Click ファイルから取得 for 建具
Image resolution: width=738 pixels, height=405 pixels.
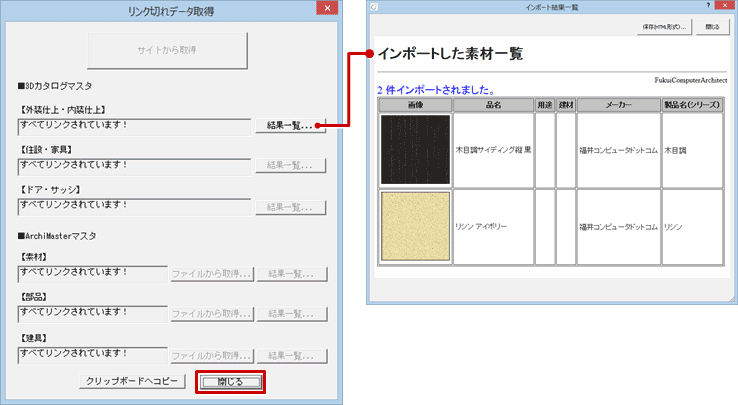coord(211,356)
